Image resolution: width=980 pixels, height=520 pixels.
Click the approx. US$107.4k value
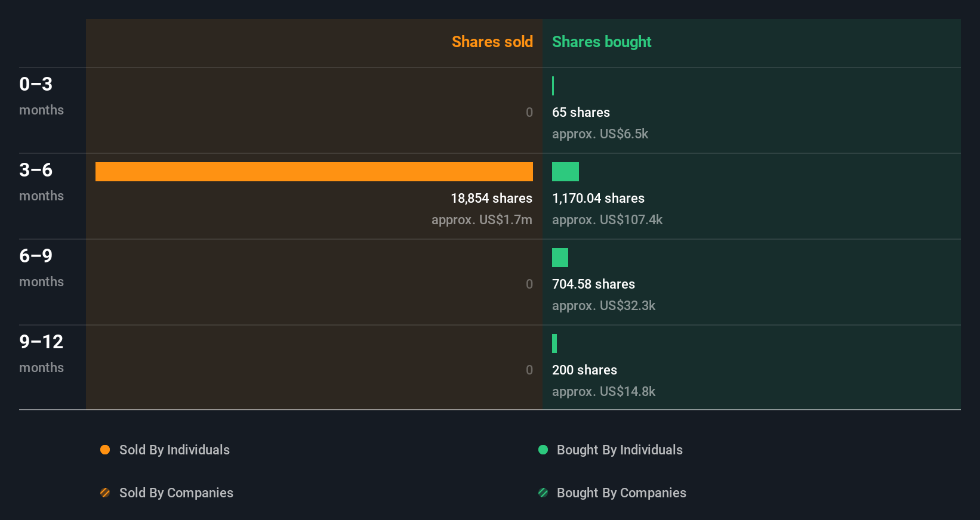coord(607,219)
